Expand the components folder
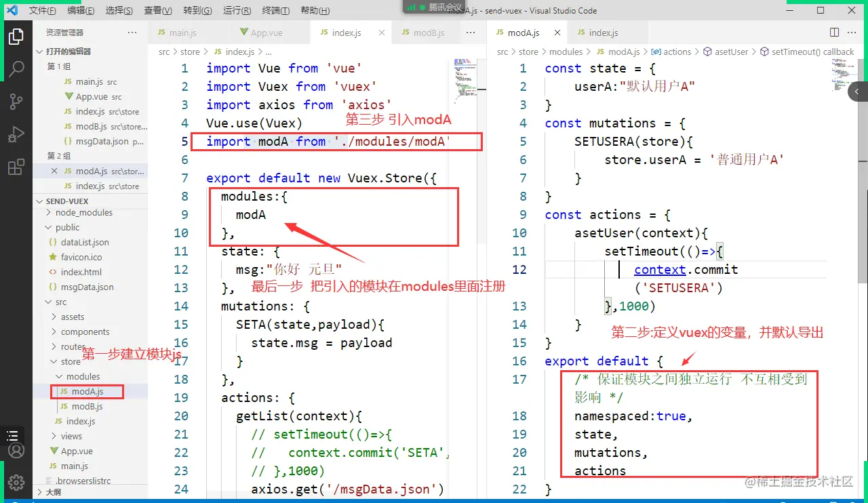The width and height of the screenshot is (868, 503). (x=85, y=332)
